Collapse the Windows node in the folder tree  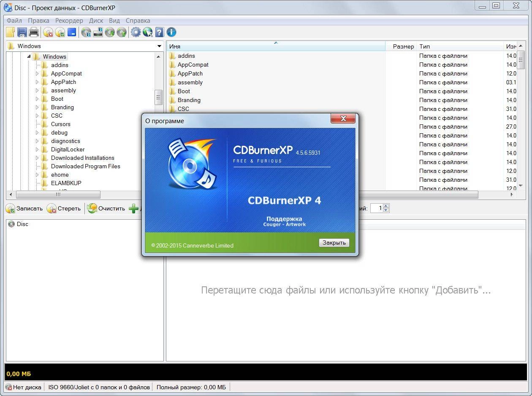tap(29, 57)
